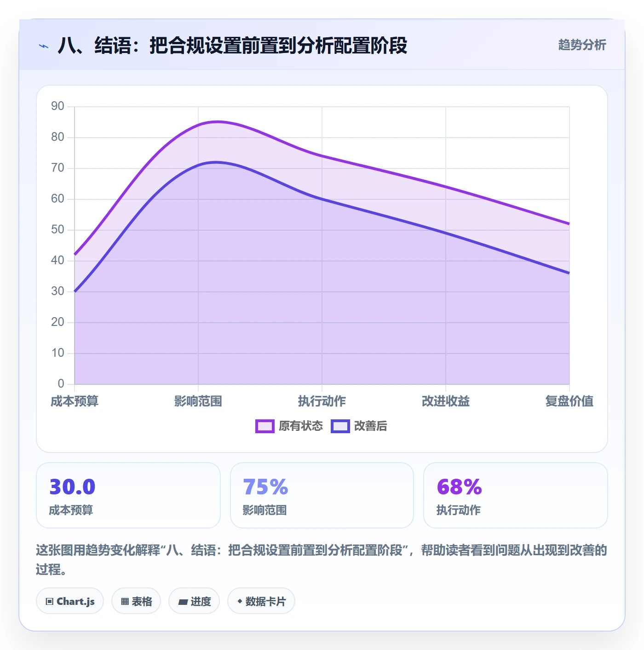Click the 50 y-axis tick label
This screenshot has width=644, height=650.
[57, 230]
